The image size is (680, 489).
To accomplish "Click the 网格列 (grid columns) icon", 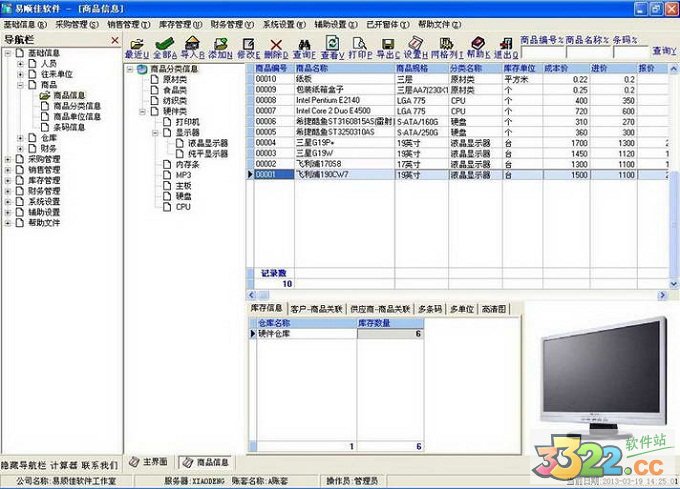I will [446, 43].
